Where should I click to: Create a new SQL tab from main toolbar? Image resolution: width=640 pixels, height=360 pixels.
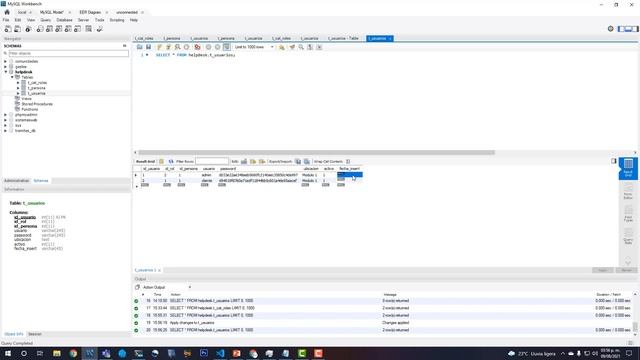pyautogui.click(x=8, y=29)
